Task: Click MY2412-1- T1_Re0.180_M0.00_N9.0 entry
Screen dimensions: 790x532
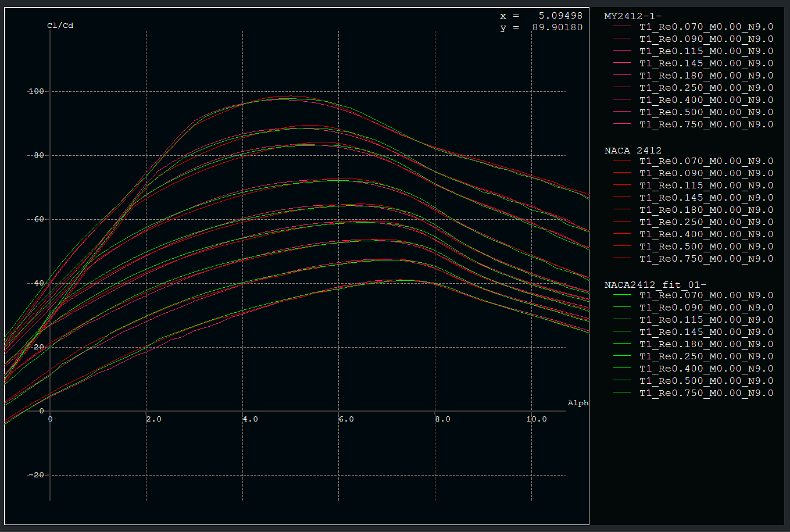Action: 694,76
